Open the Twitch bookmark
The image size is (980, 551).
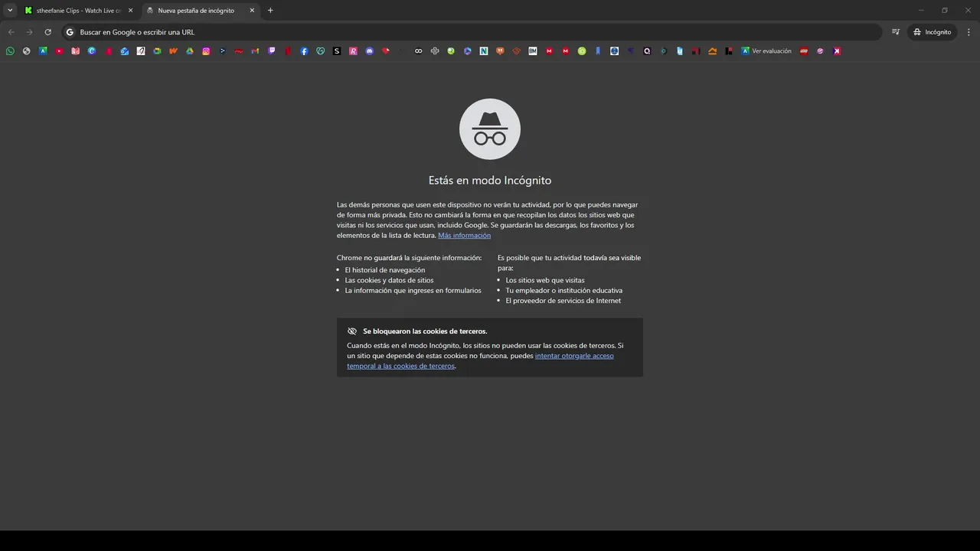272,51
